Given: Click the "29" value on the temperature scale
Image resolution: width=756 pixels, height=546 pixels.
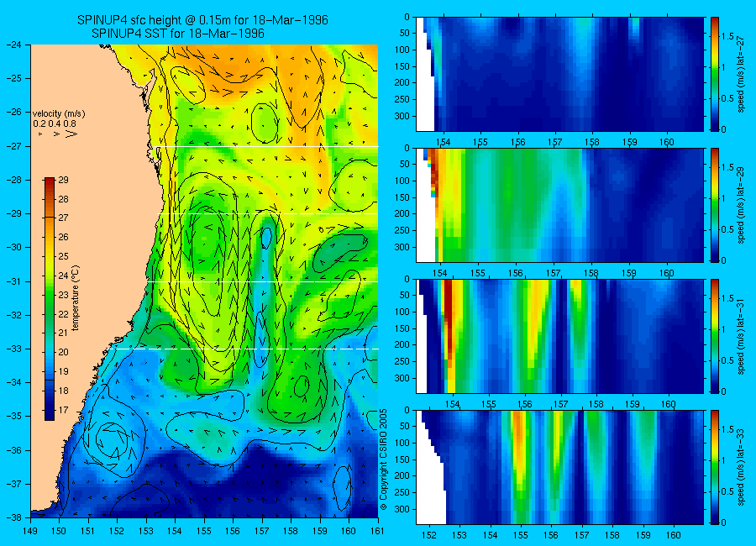Looking at the screenshot, I should tap(63, 180).
